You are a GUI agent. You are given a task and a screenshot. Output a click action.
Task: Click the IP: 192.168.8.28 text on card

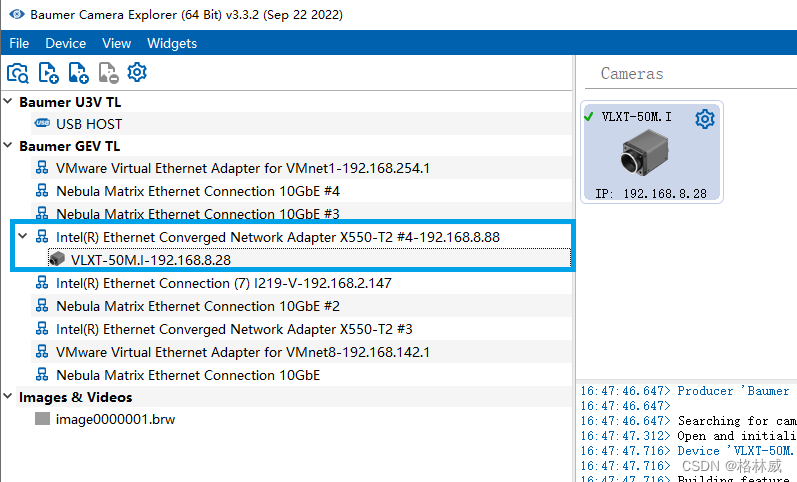(x=651, y=194)
